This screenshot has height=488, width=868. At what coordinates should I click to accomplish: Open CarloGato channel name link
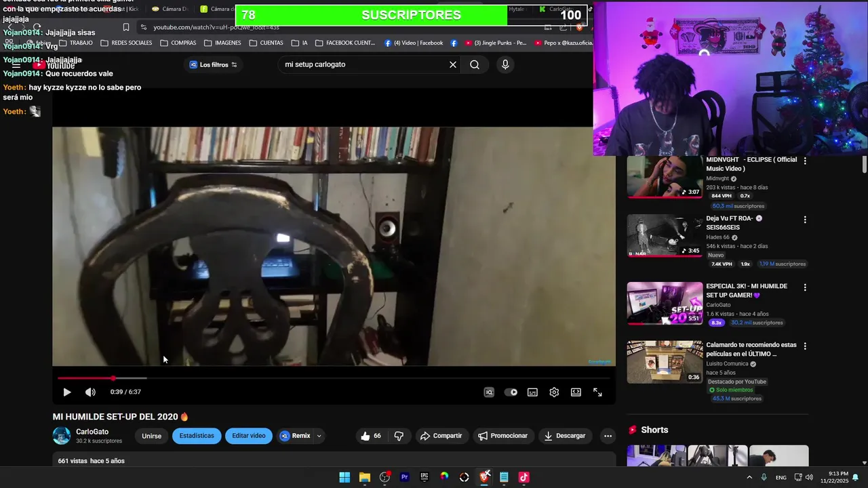pyautogui.click(x=92, y=432)
